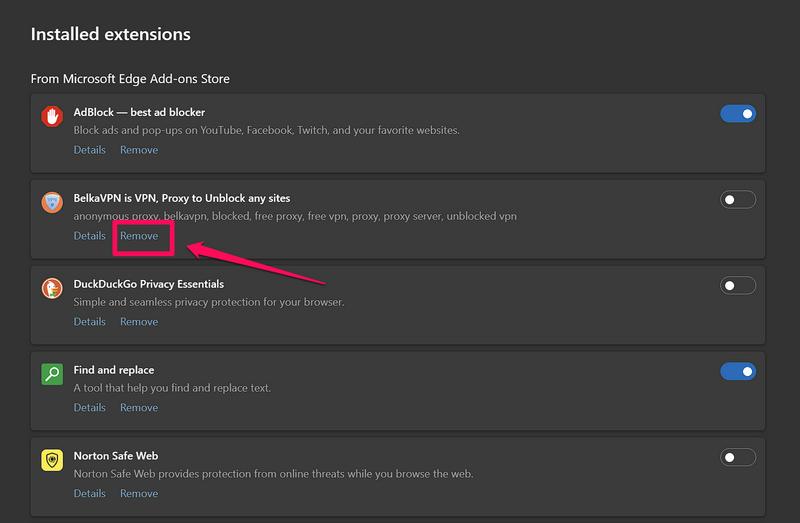Turn on DuckDuckGo Privacy Essentials toggle
The image size is (800, 523).
738,286
